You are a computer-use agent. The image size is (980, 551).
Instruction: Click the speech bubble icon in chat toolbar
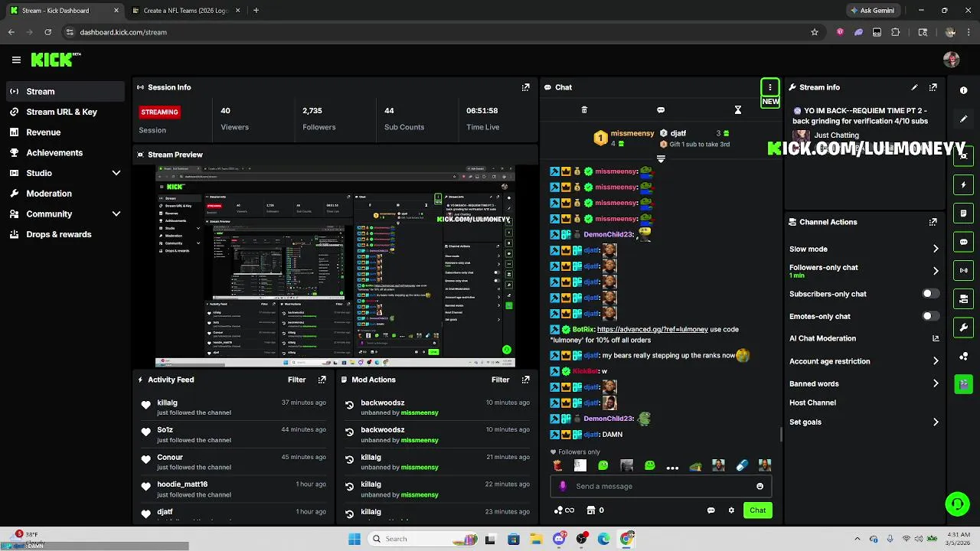661,110
